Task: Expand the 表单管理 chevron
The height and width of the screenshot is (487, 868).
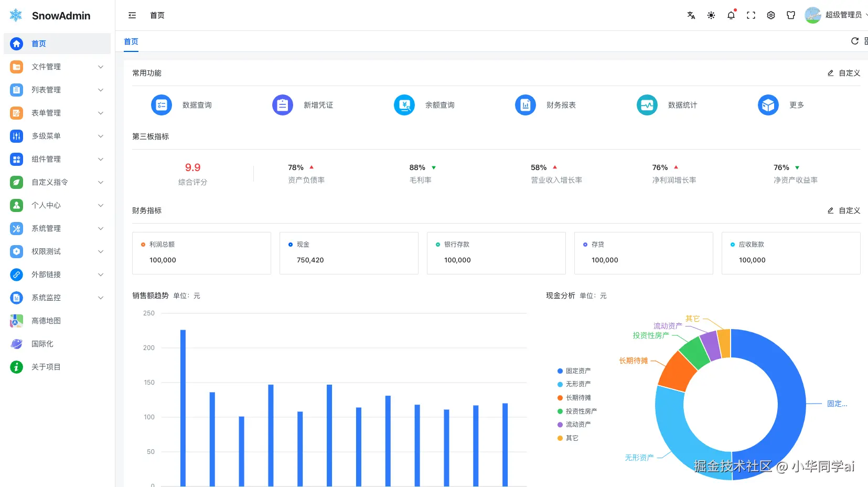Action: 101,113
